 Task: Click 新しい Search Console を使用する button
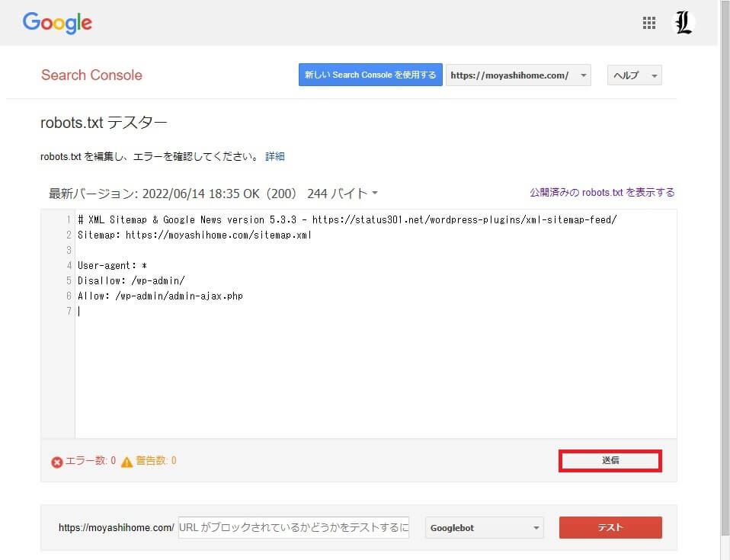click(370, 75)
